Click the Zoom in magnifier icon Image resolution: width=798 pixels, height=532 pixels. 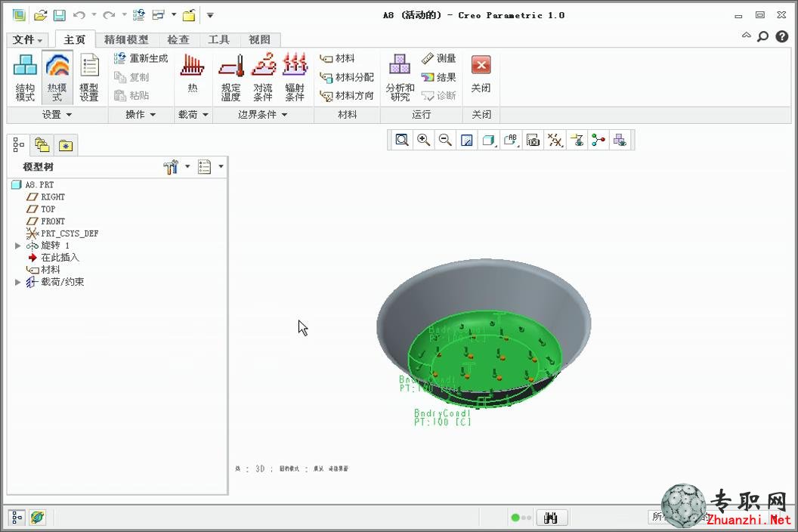pyautogui.click(x=423, y=140)
